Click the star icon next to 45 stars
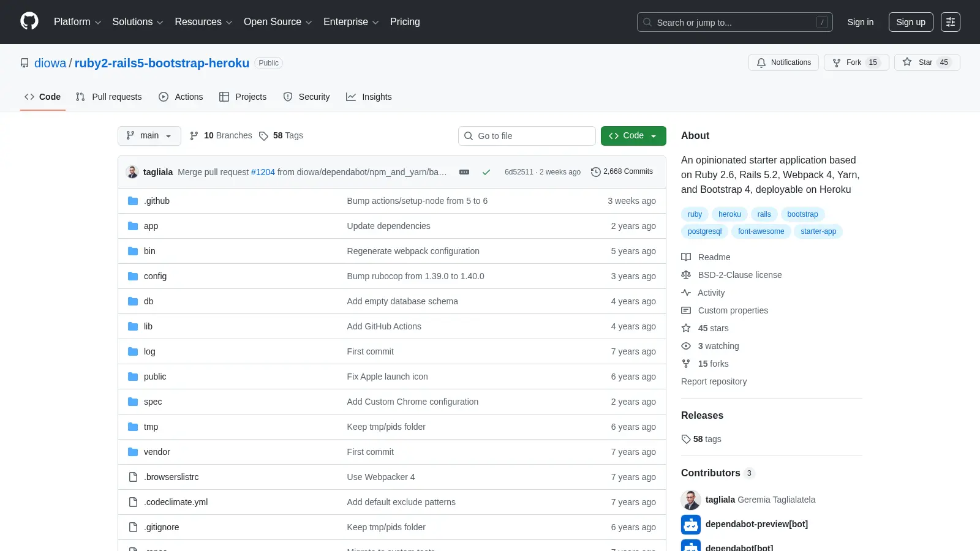The width and height of the screenshot is (980, 551). point(686,328)
